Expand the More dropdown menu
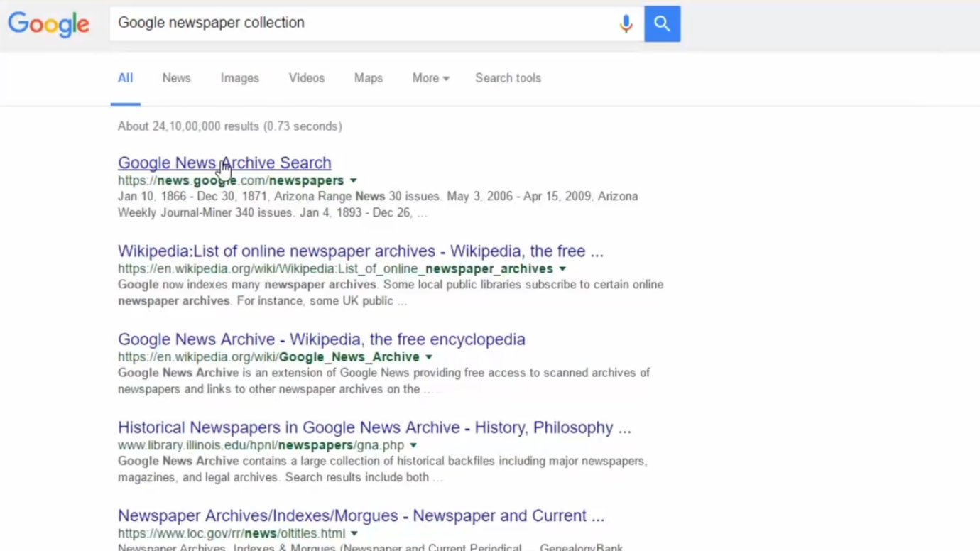The height and width of the screenshot is (551, 980). 430,78
